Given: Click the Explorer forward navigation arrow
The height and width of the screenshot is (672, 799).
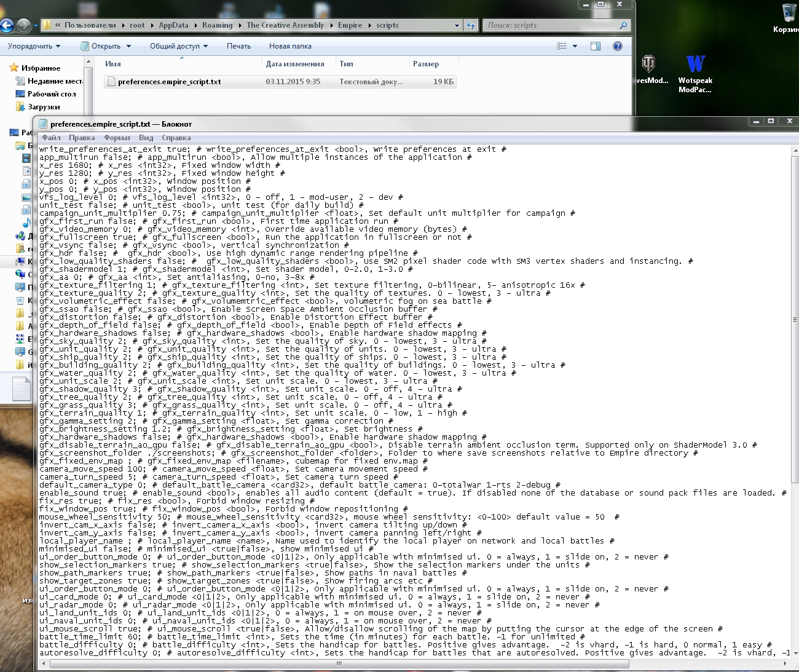Looking at the screenshot, I should pyautogui.click(x=23, y=25).
